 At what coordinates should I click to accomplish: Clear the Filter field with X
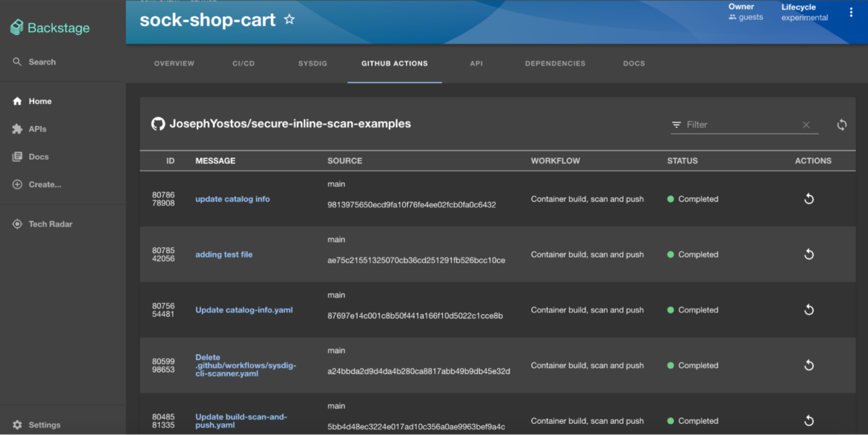tap(806, 125)
